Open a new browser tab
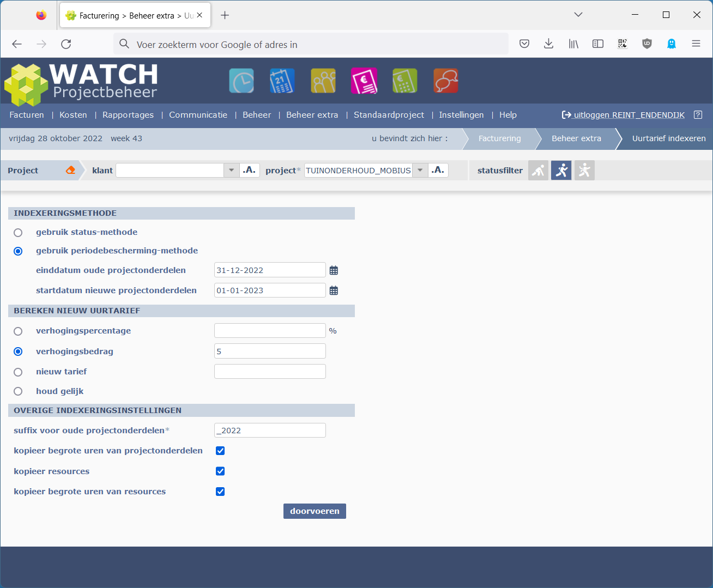Viewport: 713px width, 588px height. [225, 15]
